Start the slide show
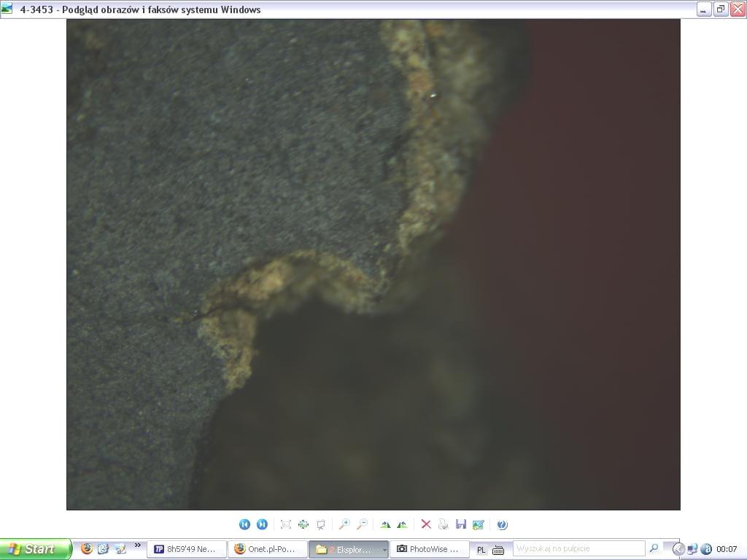This screenshot has height=560, width=747. point(321,524)
